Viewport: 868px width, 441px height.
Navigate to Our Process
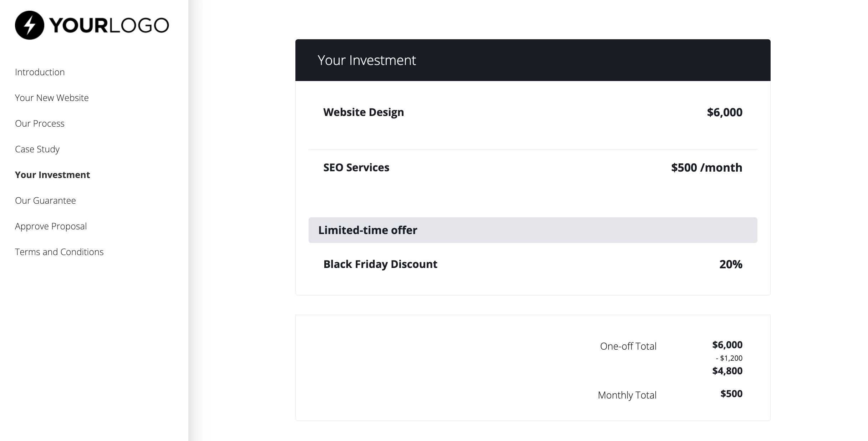coord(40,123)
